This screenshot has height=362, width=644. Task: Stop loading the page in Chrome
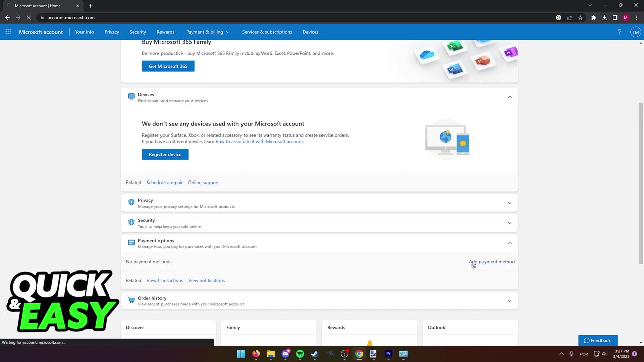(29, 17)
